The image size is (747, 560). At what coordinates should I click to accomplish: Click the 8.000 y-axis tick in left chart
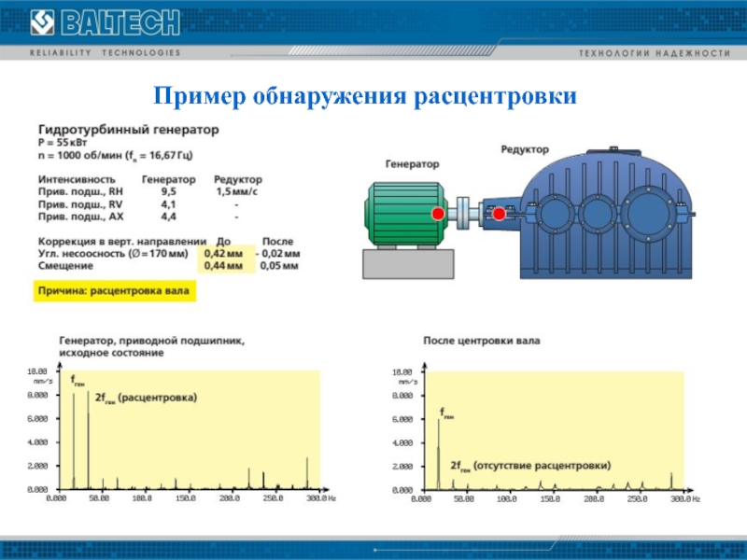(x=37, y=395)
